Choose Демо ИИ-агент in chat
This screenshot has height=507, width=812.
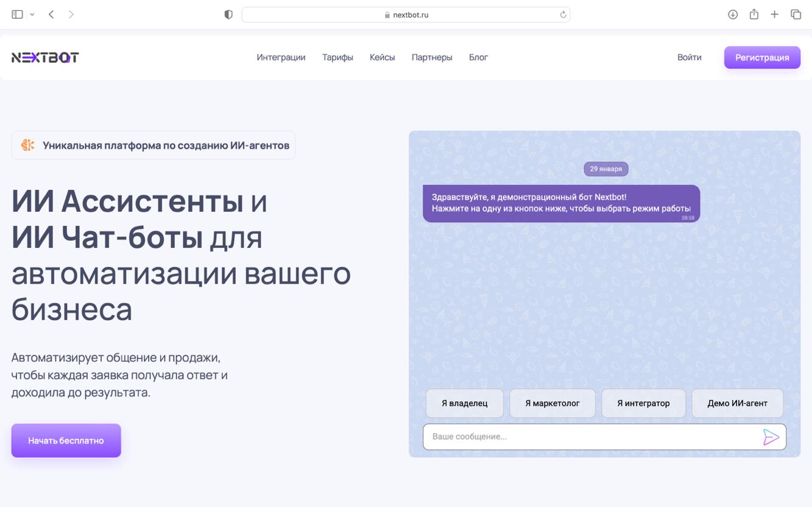click(x=737, y=403)
